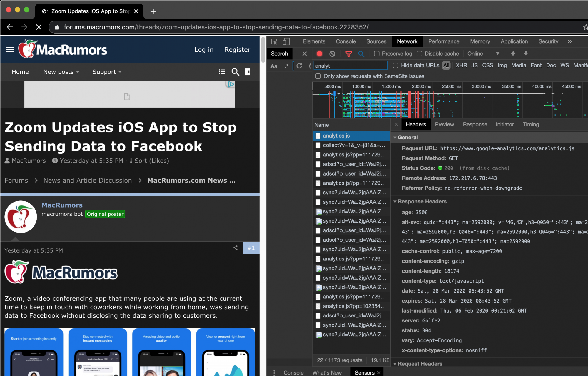Screen dimensions: 588x376
Task: Toggle the network filter funnel icon
Action: coord(348,54)
